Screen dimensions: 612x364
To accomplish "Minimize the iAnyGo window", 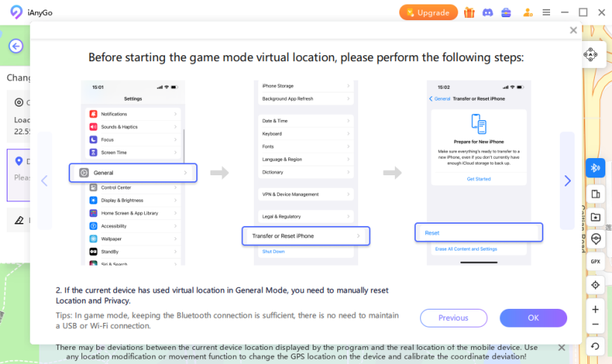I will (565, 13).
